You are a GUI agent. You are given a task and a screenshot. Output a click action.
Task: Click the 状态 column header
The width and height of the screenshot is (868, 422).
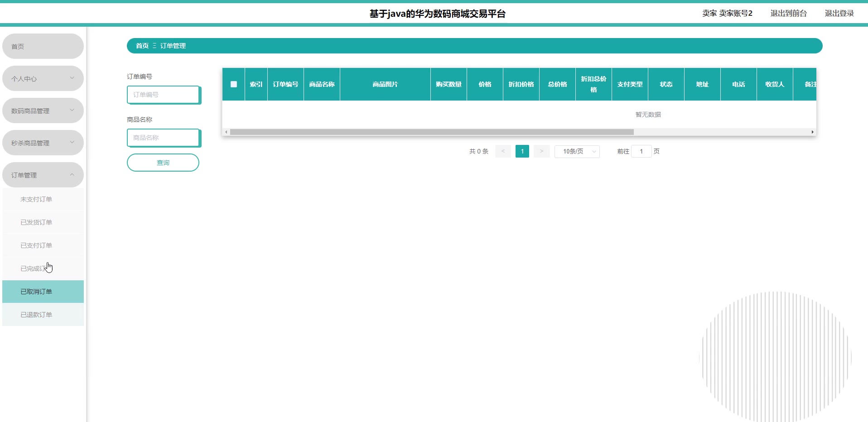point(666,84)
